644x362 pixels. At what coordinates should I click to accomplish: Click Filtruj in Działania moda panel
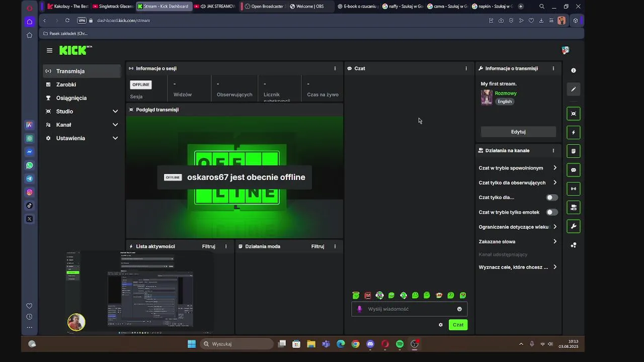[317, 246]
